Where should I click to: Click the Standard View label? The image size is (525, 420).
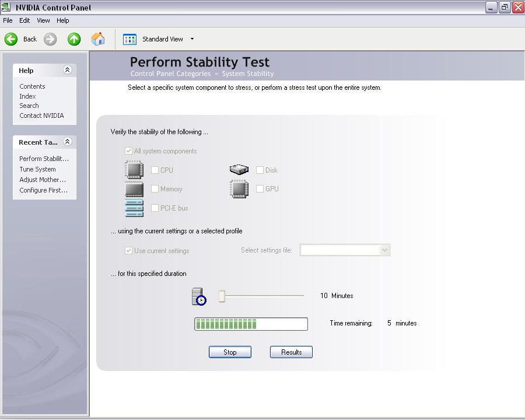coord(163,39)
